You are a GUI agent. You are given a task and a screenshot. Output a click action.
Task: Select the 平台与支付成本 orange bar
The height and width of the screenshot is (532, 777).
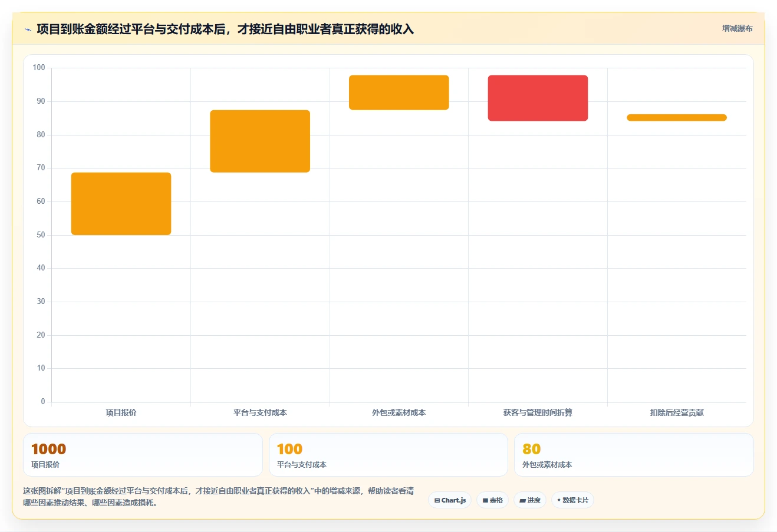260,141
